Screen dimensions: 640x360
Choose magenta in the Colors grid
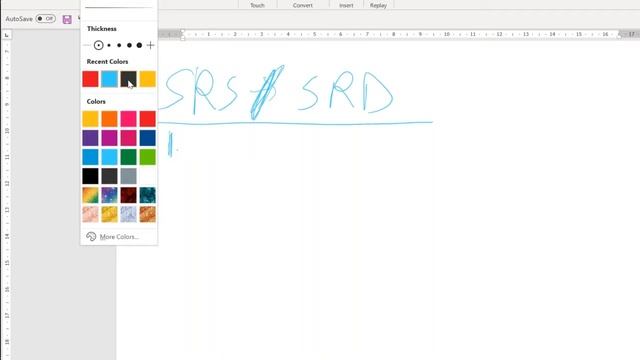coord(109,138)
